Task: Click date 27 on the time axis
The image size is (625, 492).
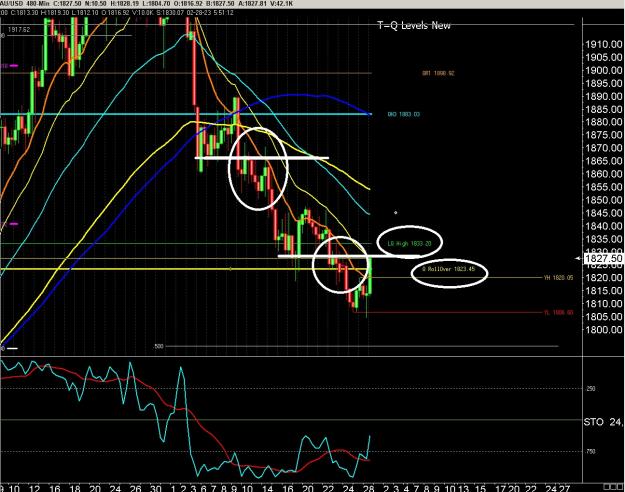Action: (563, 488)
